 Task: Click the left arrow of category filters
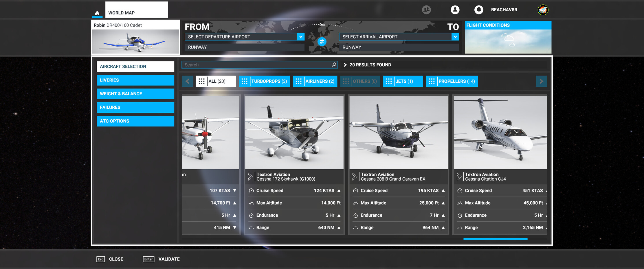coord(187,81)
